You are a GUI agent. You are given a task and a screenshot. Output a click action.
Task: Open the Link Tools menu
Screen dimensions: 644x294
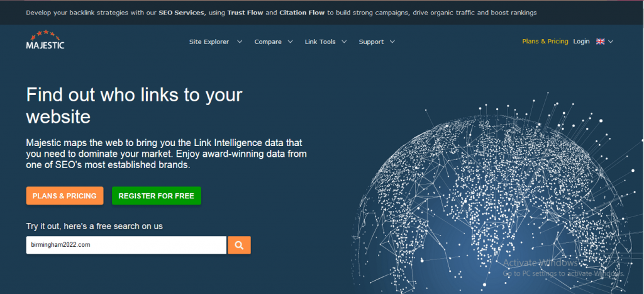pyautogui.click(x=320, y=42)
